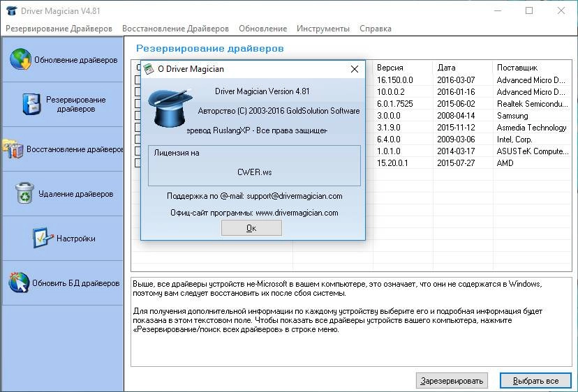Check the box for Realtek 6.0.1.7525 row

[x=138, y=103]
